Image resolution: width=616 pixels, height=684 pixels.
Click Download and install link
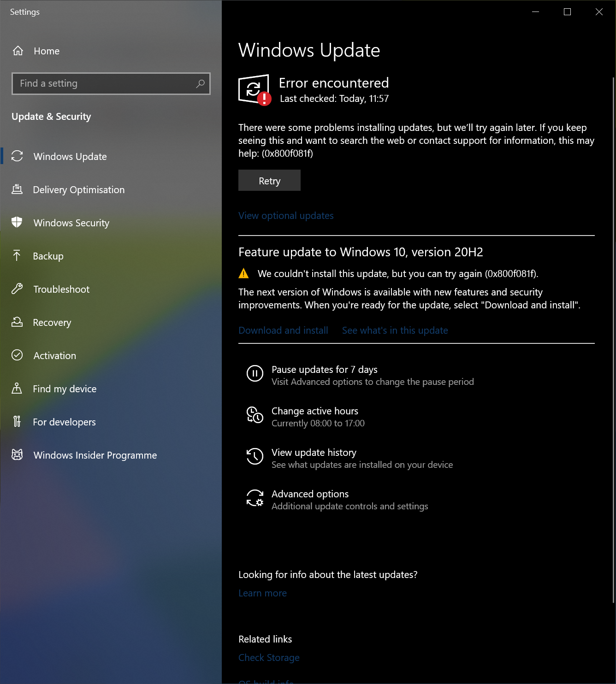pyautogui.click(x=283, y=330)
